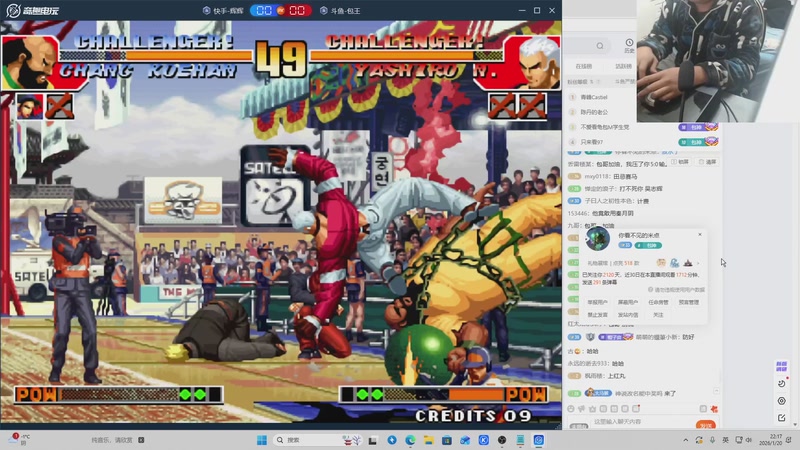Image resolution: width=800 pixels, height=450 pixels.
Task: Click the purple 直播调研 survey icon
Action: coord(781,366)
